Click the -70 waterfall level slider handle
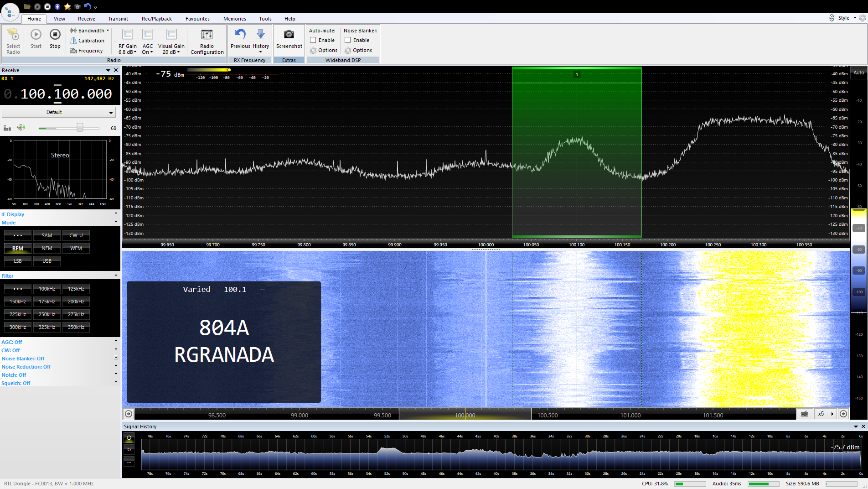 pos(859,228)
